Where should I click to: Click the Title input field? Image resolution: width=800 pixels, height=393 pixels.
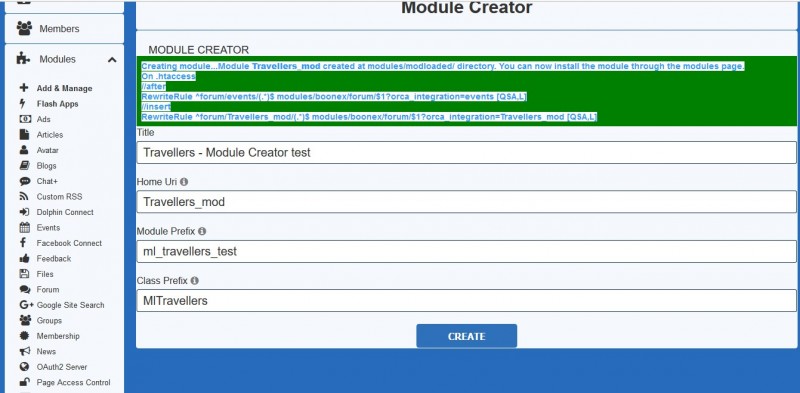pyautogui.click(x=466, y=153)
